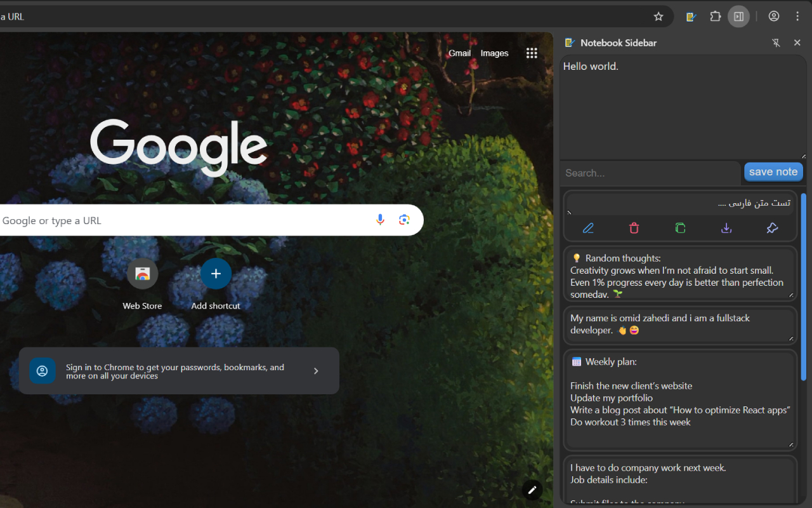Download the Persian note with the download icon

coord(726,228)
